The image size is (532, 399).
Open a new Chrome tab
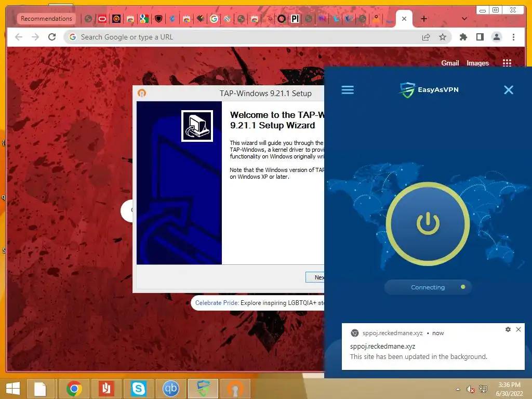(x=424, y=19)
